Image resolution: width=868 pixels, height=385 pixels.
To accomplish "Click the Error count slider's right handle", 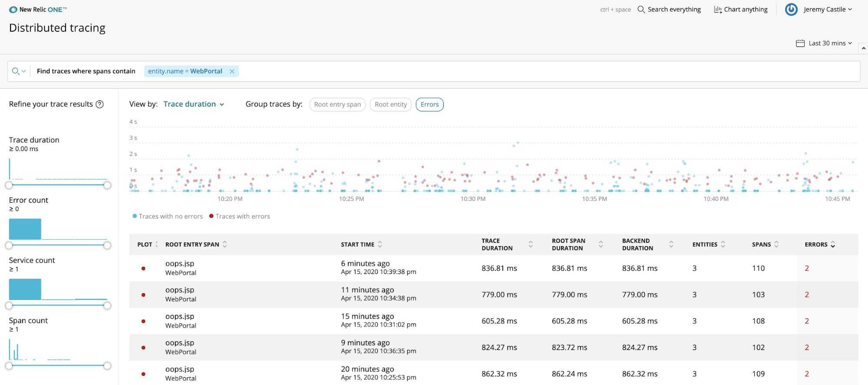I will tap(107, 246).
